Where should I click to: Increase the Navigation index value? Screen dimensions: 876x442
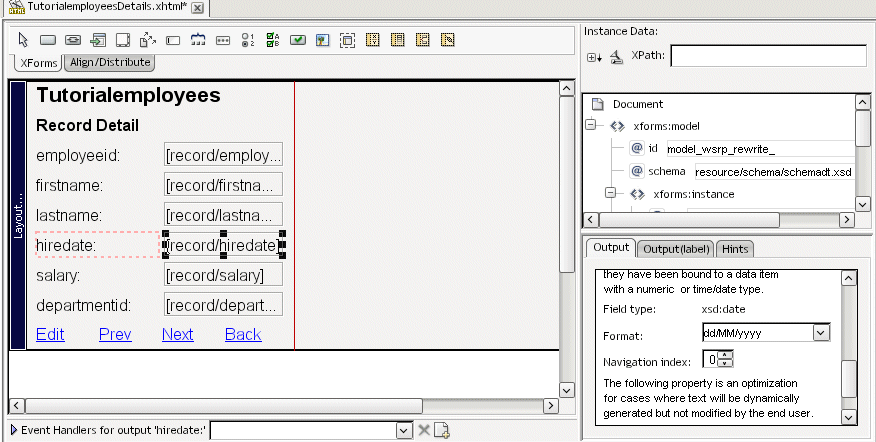pos(725,355)
